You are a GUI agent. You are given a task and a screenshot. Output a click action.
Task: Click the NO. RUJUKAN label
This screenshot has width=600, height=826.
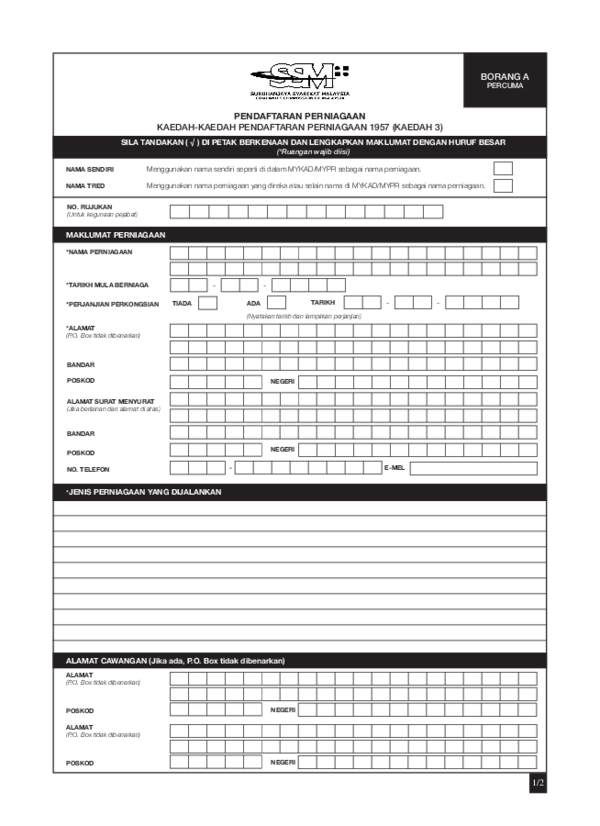point(90,207)
